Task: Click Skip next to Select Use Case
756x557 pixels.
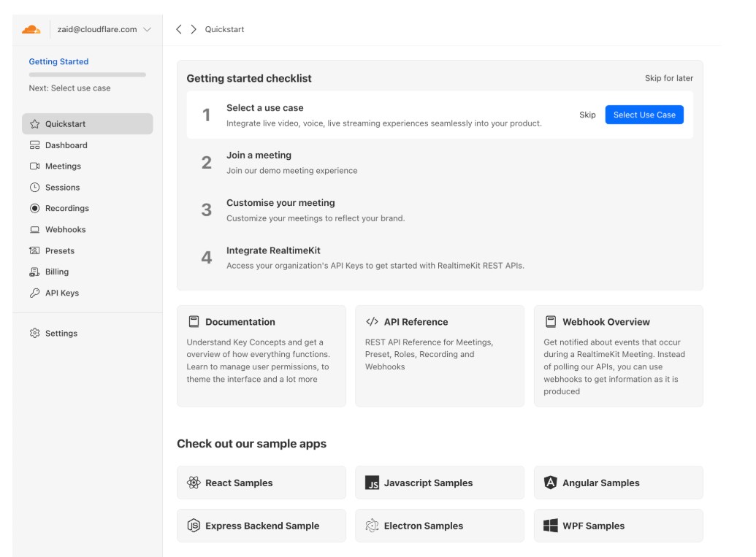Action: point(587,115)
